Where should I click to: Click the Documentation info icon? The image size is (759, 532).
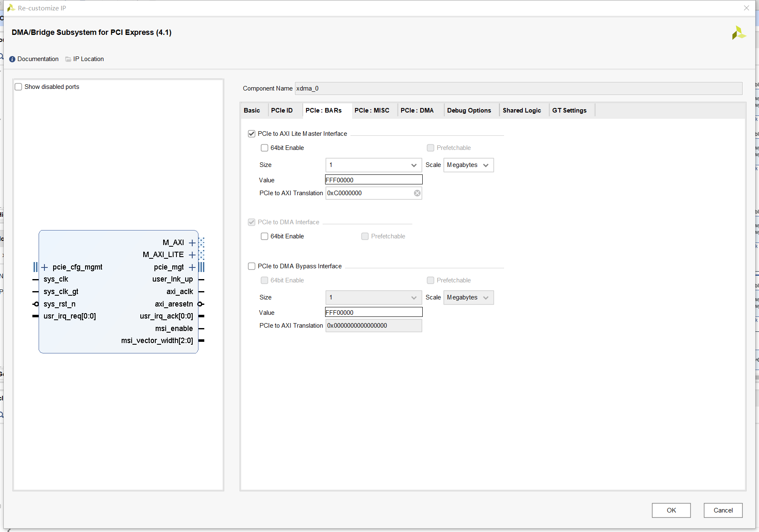(12, 59)
